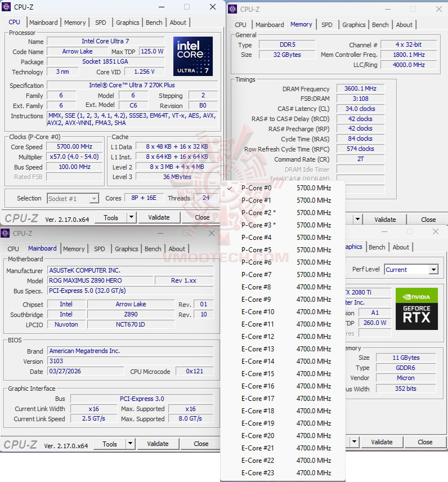Select E-Core #12 in the core list
The image size is (448, 482).
283,337
